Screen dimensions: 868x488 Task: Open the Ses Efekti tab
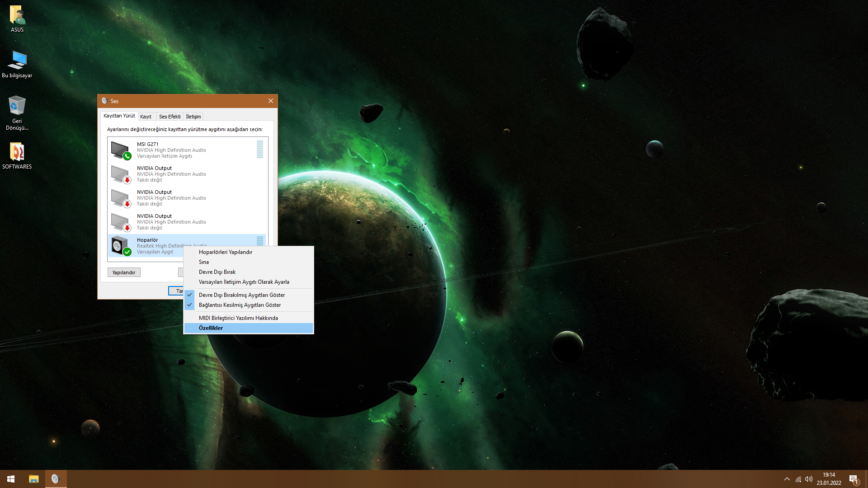pos(170,117)
